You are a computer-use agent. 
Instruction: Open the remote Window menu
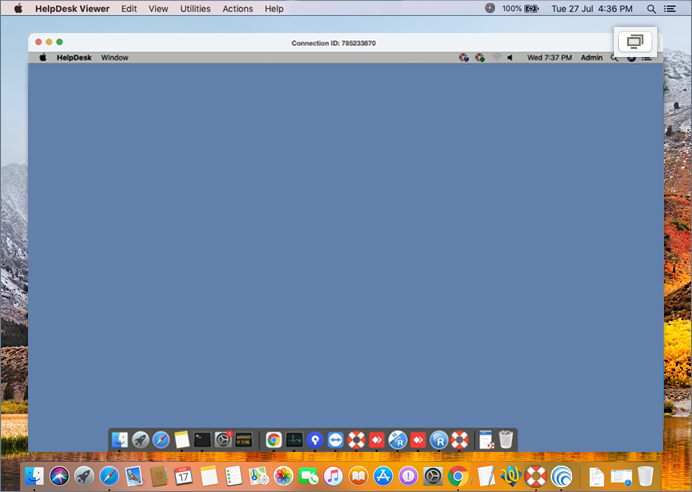(114, 58)
